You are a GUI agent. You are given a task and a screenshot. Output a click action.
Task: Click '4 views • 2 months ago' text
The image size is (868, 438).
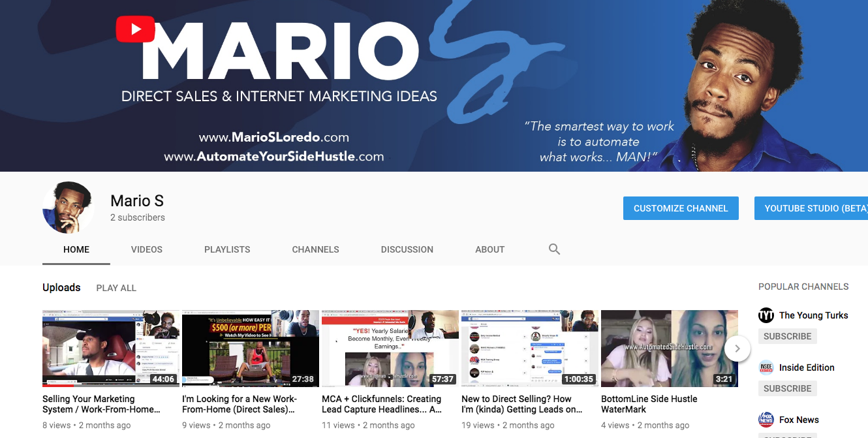point(645,425)
